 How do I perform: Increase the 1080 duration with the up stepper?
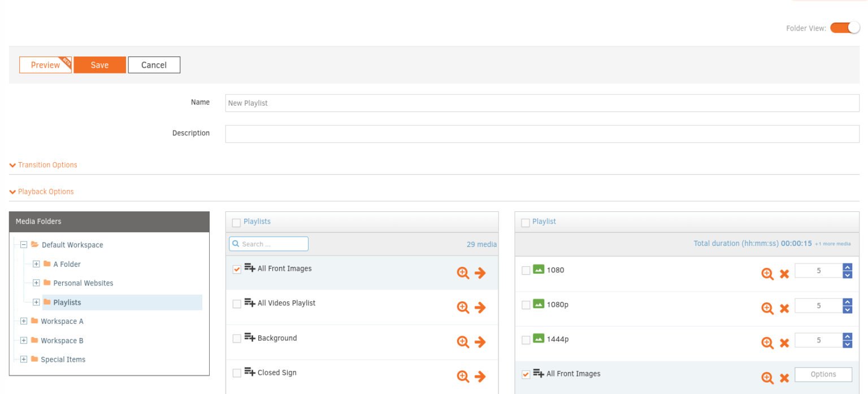click(848, 267)
